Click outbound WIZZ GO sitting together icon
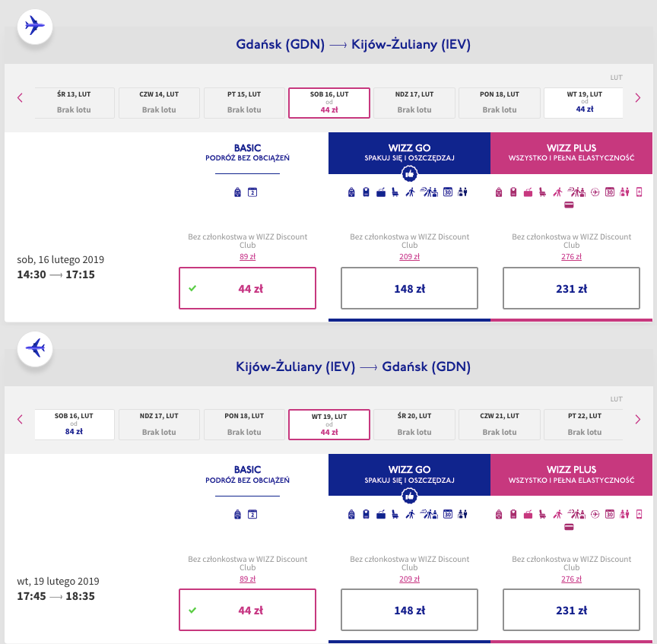Viewport: 657px width, 644px height. (462, 192)
